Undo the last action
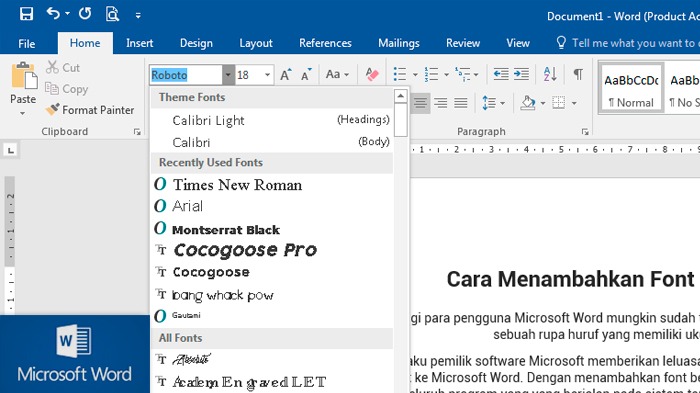Viewport: 700px width, 393px height. coord(53,14)
